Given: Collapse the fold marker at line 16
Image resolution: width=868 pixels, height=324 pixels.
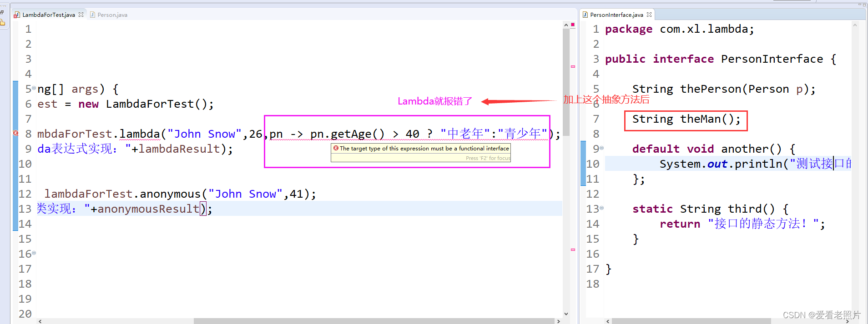Looking at the screenshot, I should click(34, 253).
